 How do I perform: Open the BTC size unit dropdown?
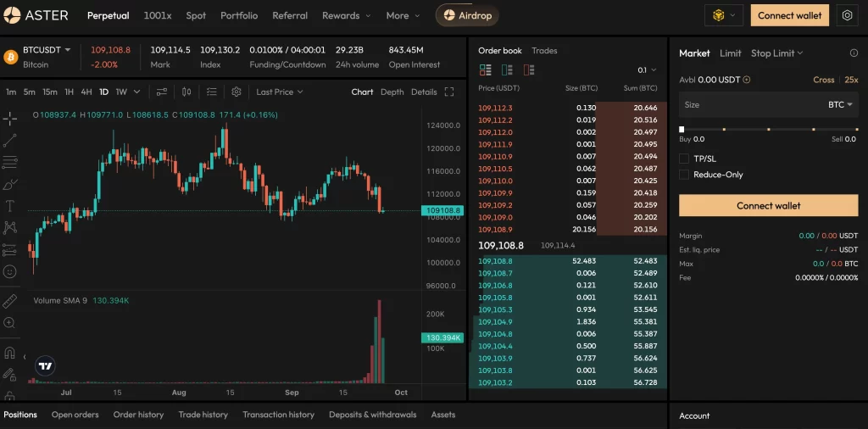(840, 104)
